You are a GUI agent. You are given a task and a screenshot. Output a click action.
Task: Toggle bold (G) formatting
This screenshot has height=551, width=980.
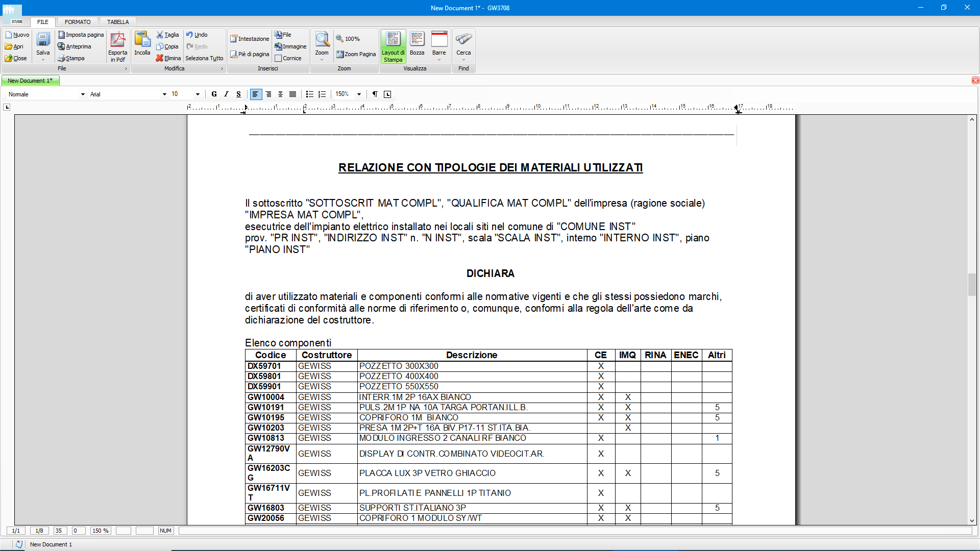[x=214, y=94]
